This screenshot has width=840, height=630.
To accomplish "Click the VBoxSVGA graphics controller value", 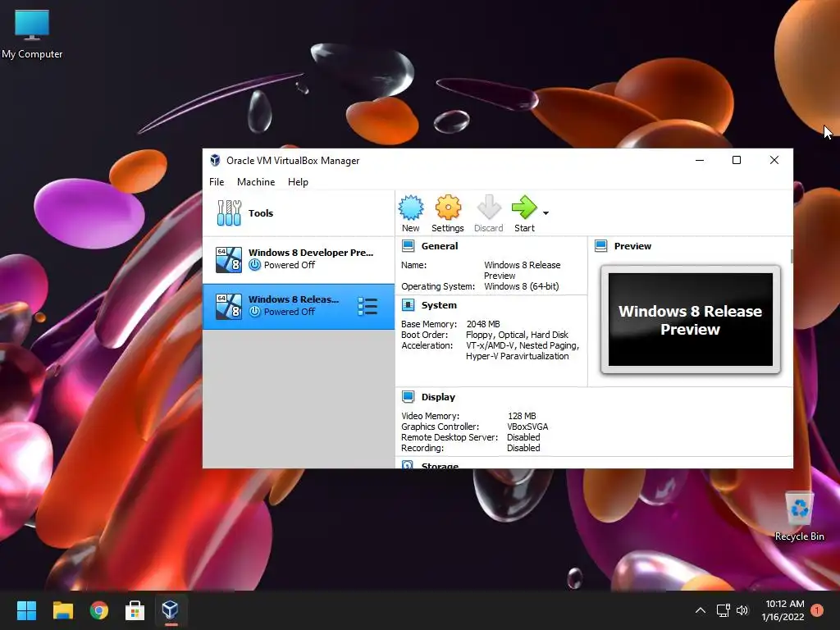I will (527, 427).
